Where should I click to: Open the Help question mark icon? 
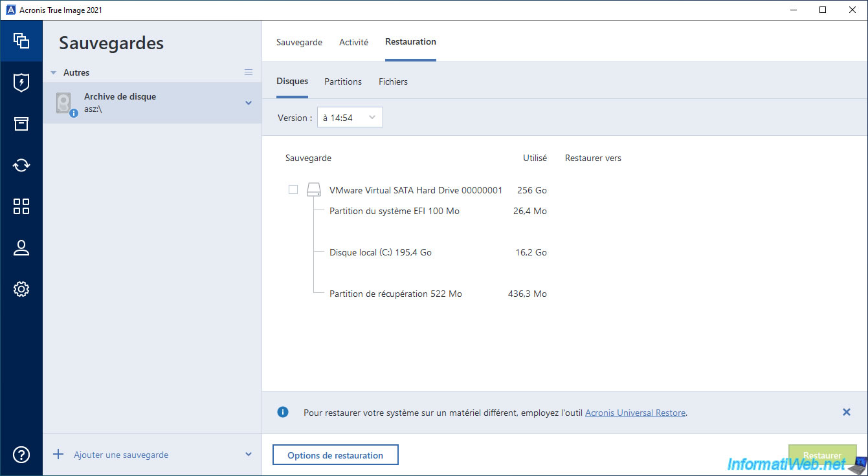pos(21,455)
